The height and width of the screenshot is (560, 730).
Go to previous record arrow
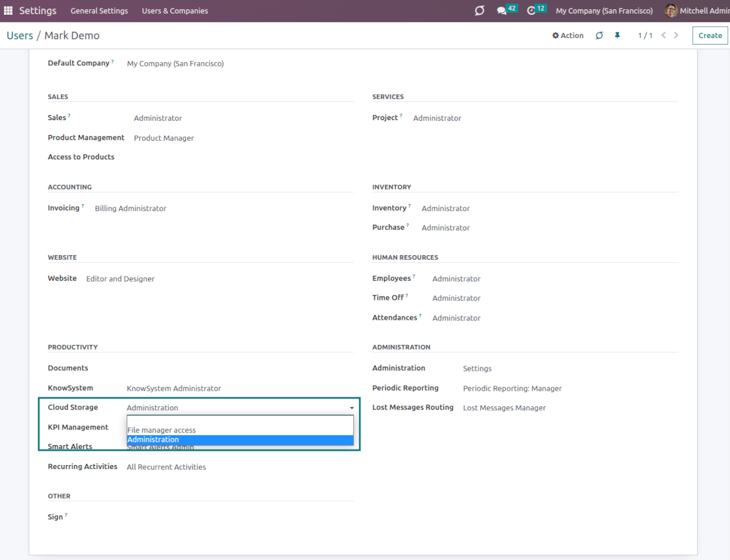click(663, 36)
